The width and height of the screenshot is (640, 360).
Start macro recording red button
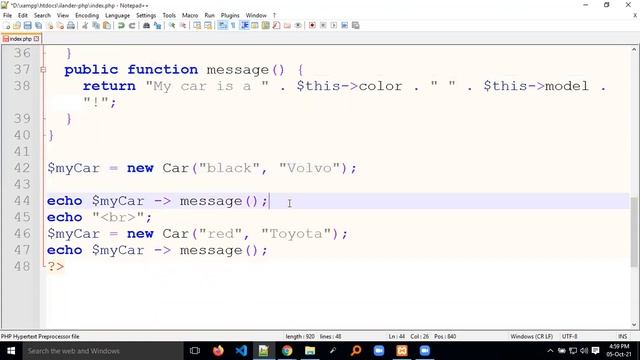click(312, 25)
